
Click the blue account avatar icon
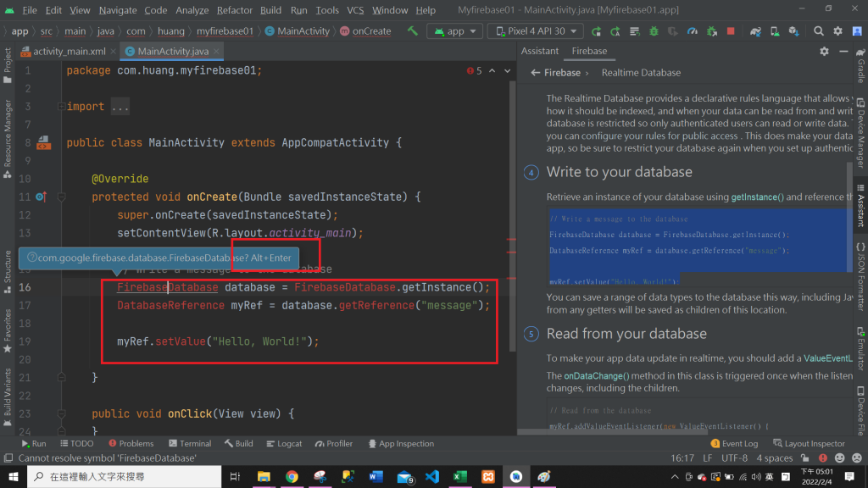tap(857, 31)
